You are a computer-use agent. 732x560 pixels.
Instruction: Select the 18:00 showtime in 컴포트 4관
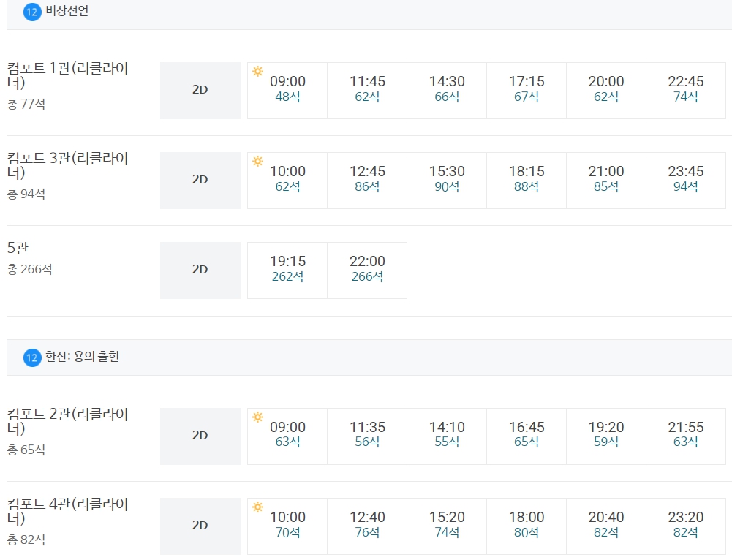(527, 526)
